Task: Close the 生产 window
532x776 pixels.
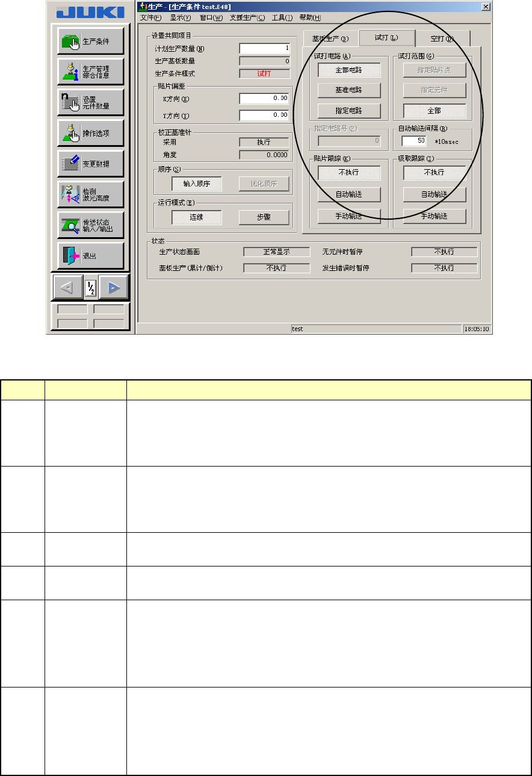Action: [x=486, y=6]
